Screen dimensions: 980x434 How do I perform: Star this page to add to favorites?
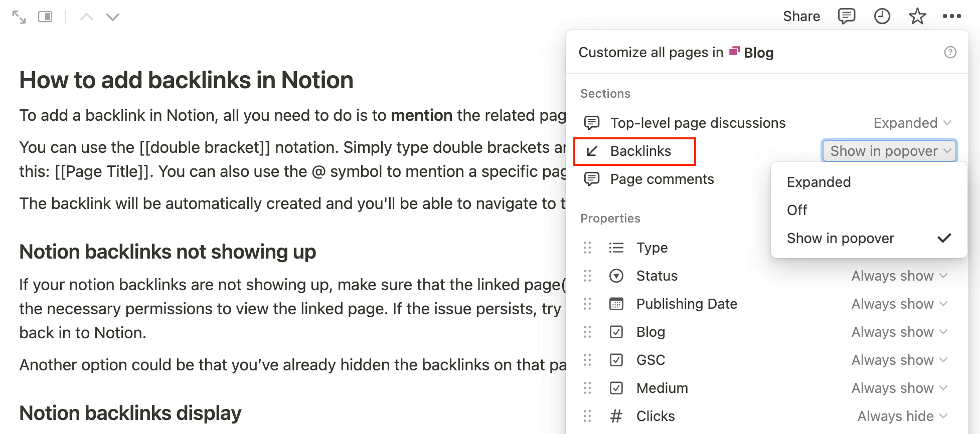[x=917, y=16]
